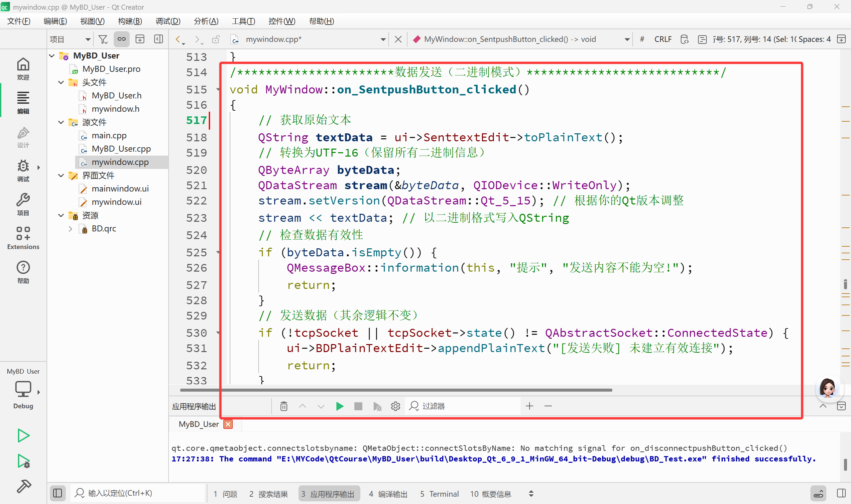This screenshot has height=504, width=851.
Task: Open the Extensions mode
Action: (x=23, y=238)
